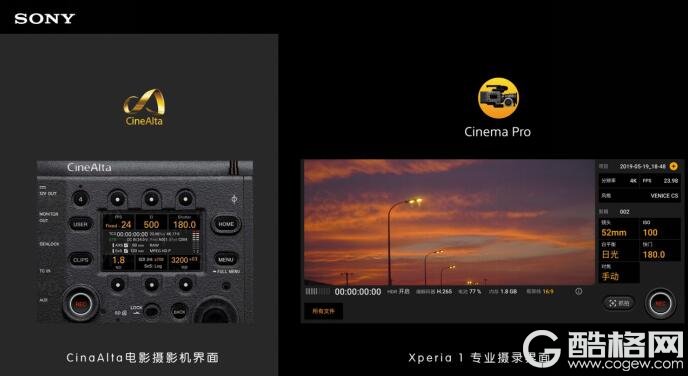Open all files (所有文件) button
Image resolution: width=688 pixels, height=376 pixels.
[x=323, y=311]
